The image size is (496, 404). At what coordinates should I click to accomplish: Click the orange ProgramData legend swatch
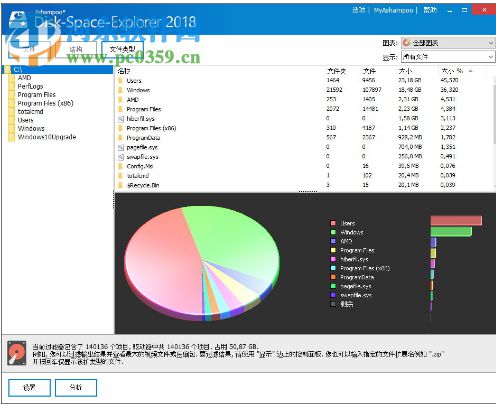coord(333,277)
